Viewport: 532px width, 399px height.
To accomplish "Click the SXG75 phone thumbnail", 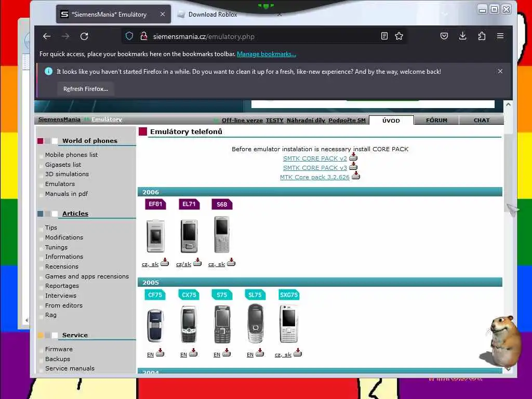I will point(288,324).
